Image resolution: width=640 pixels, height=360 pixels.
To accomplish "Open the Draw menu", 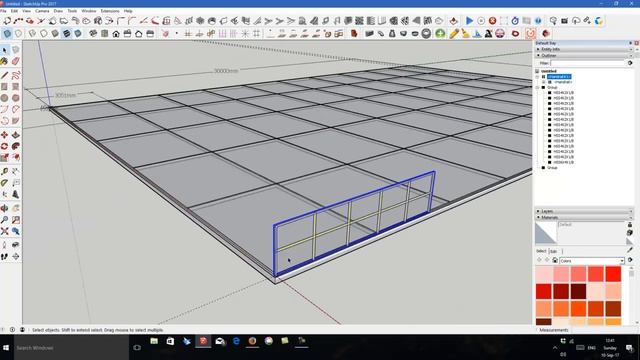I will (x=58, y=11).
